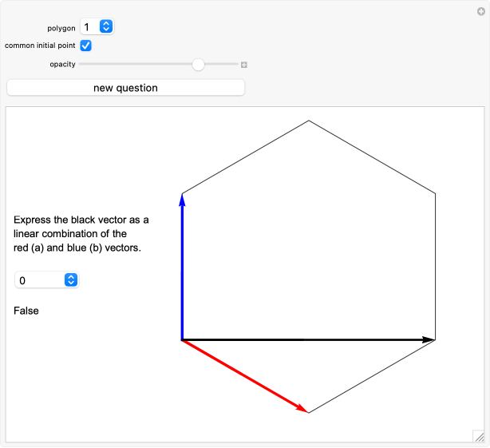490x448 pixels.
Task: Click the common origin point of the vectors
Action: coord(182,340)
